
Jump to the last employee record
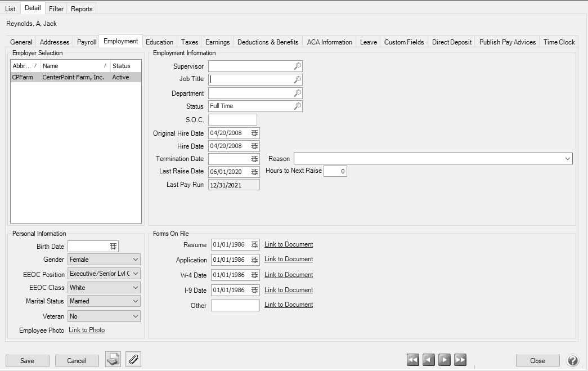click(460, 360)
